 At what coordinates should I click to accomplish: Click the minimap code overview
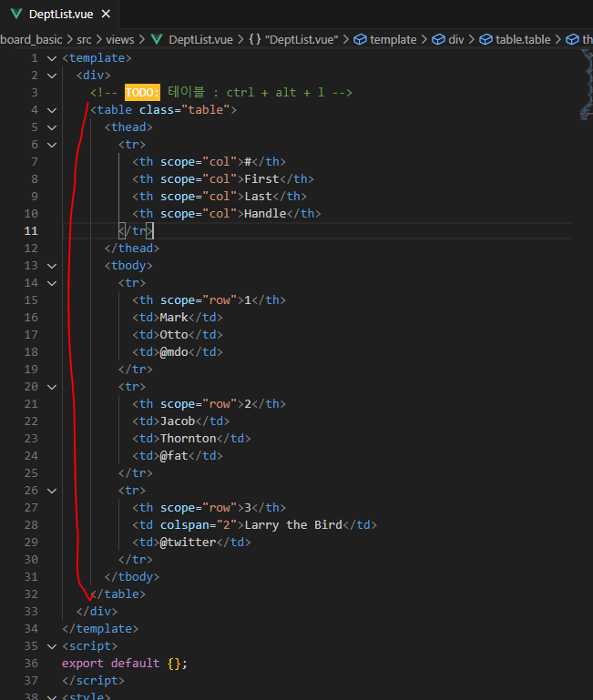587,85
